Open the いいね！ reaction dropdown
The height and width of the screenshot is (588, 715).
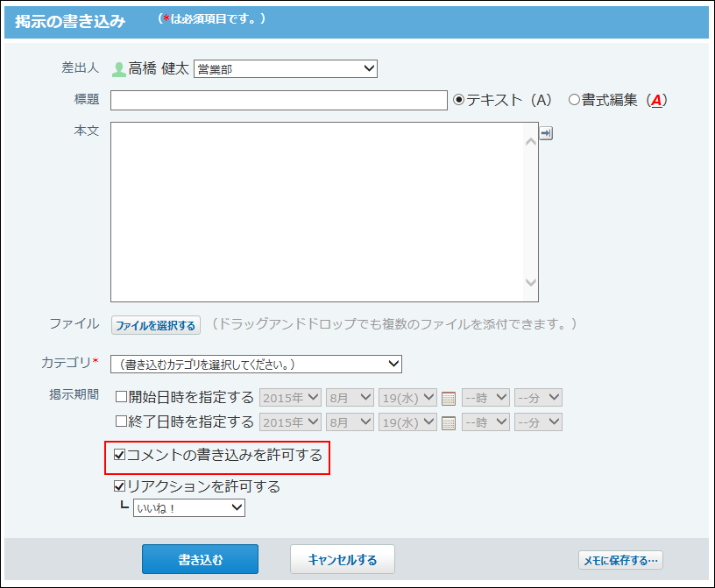[x=189, y=507]
